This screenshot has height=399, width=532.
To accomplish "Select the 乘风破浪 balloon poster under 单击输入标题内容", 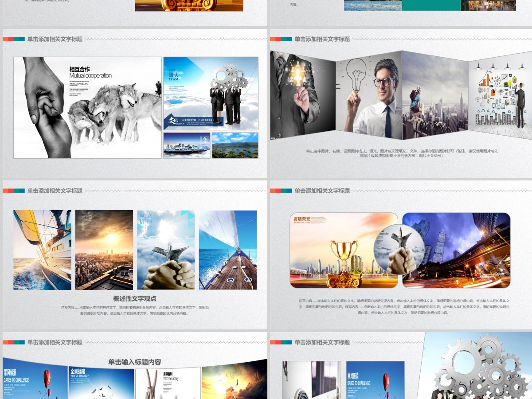I will click(x=35, y=379).
